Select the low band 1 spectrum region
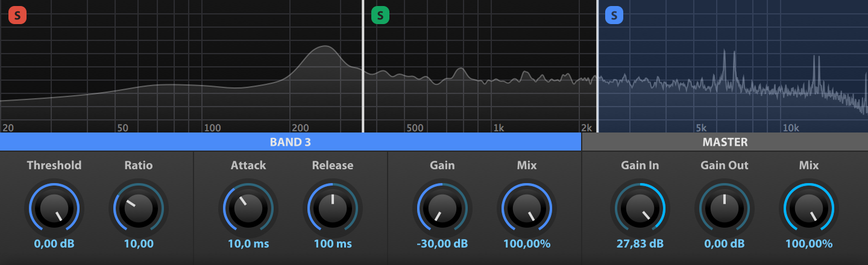 pos(181,66)
